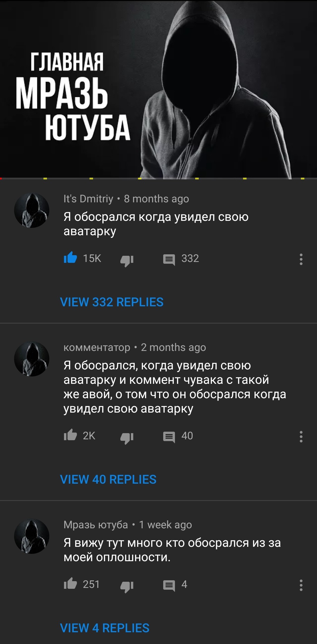Open replies icon showing 332
The height and width of the screenshot is (644, 317).
tap(169, 260)
